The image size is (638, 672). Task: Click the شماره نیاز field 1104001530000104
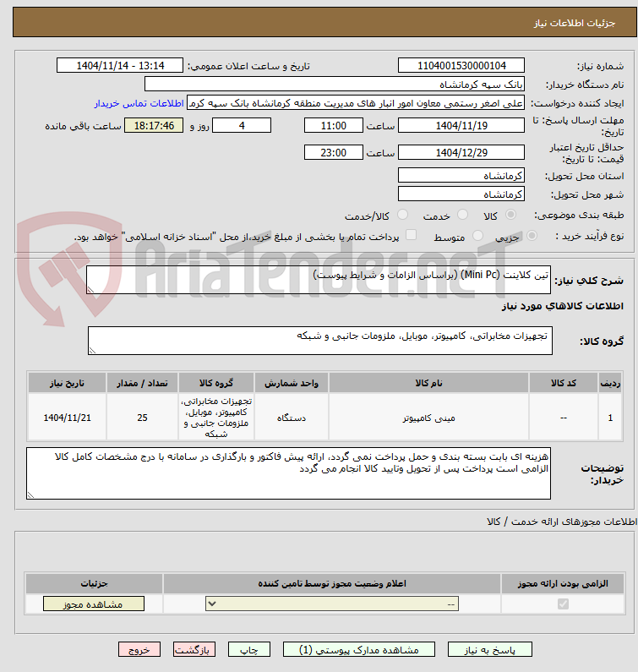pos(461,66)
